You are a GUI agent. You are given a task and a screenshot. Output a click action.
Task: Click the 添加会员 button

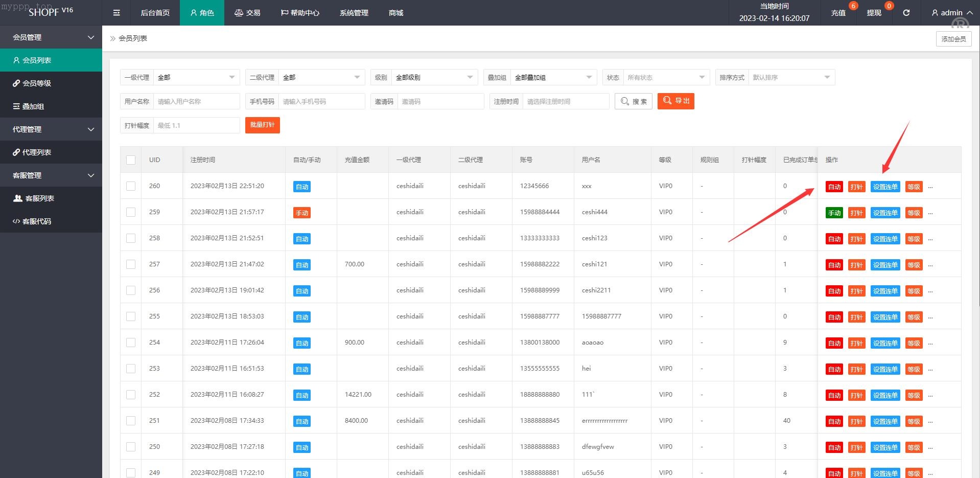click(x=953, y=39)
